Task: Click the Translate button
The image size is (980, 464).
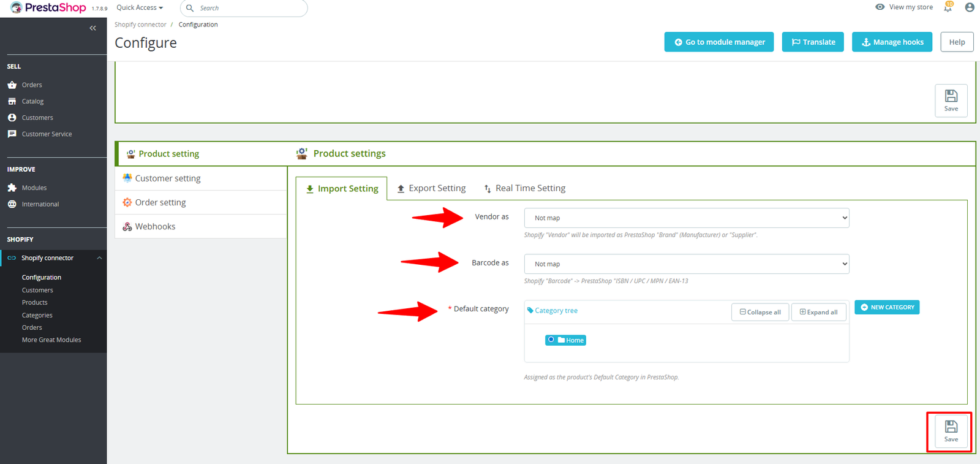Action: coord(813,42)
